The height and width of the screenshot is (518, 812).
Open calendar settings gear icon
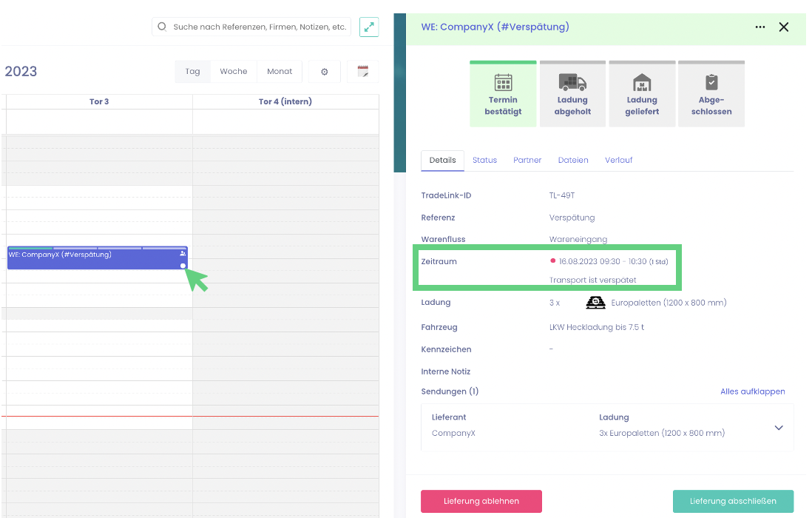[324, 72]
